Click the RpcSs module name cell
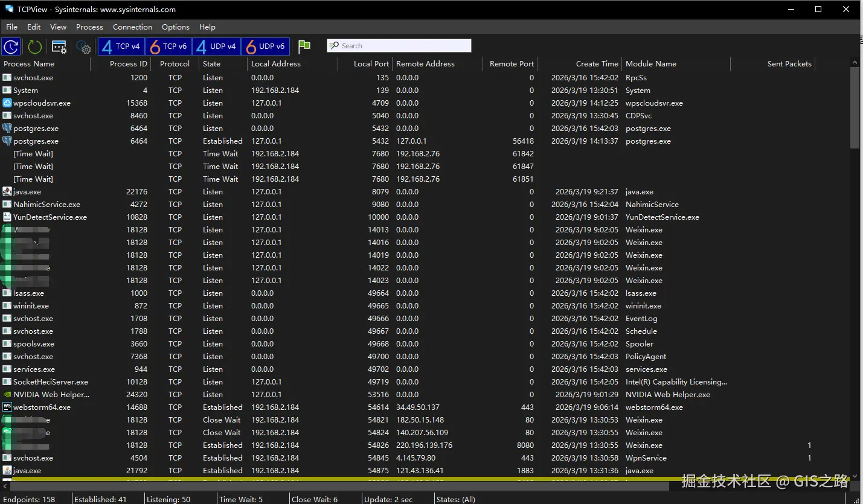The width and height of the screenshot is (863, 504). click(x=636, y=78)
